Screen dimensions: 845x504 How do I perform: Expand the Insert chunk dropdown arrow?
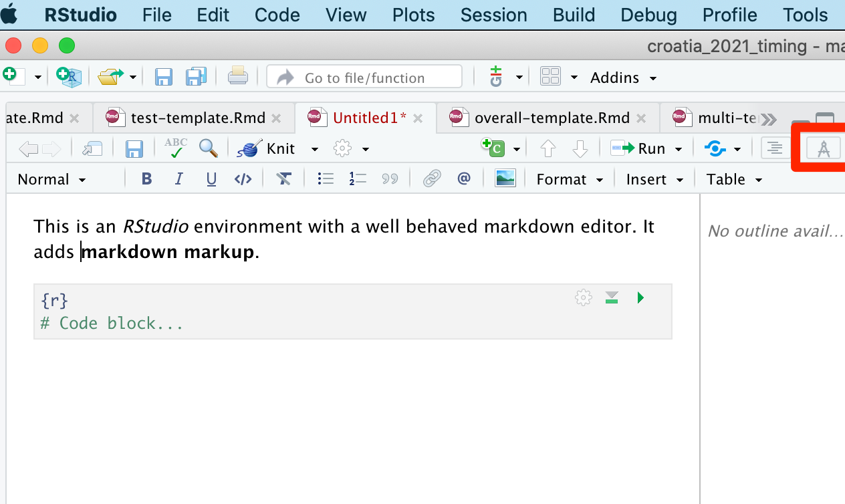click(x=517, y=149)
